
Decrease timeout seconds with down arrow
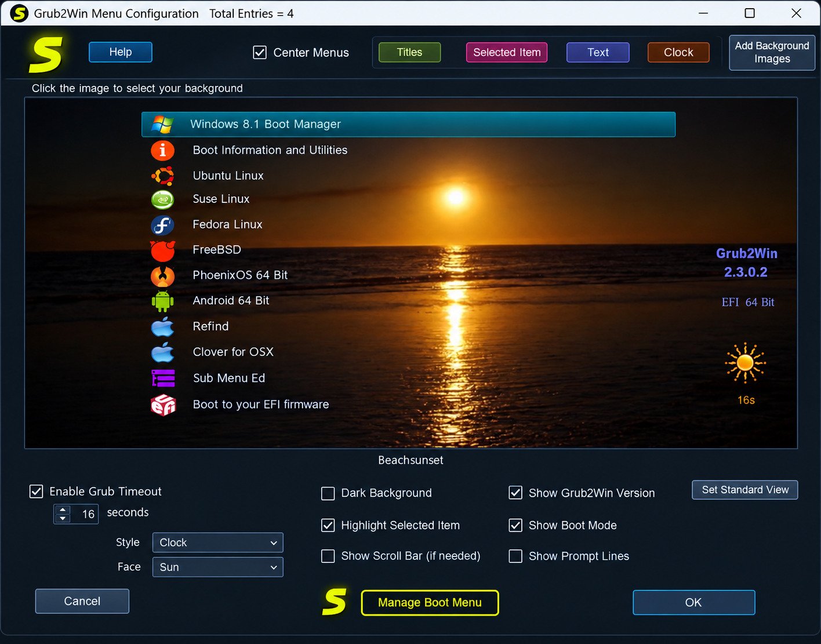click(63, 518)
